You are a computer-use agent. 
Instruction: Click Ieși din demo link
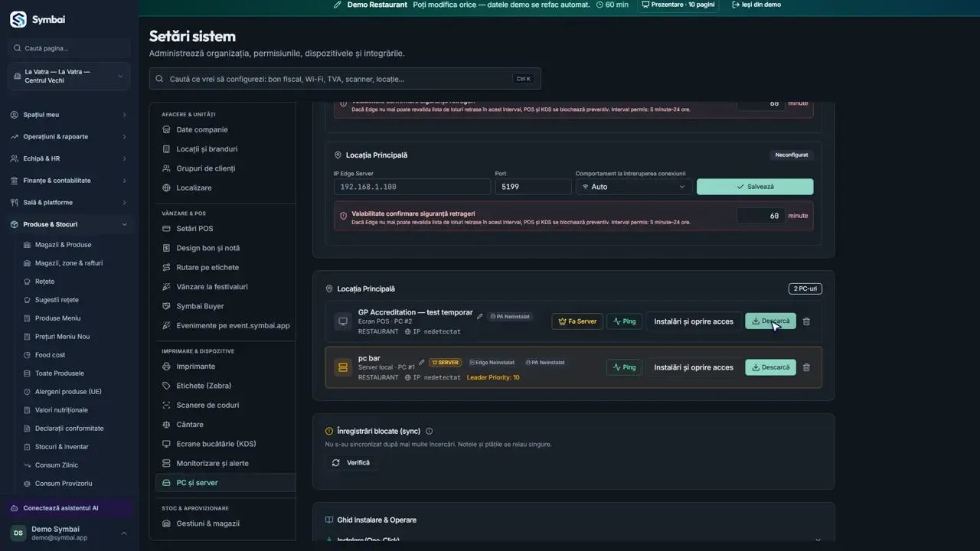tap(756, 5)
